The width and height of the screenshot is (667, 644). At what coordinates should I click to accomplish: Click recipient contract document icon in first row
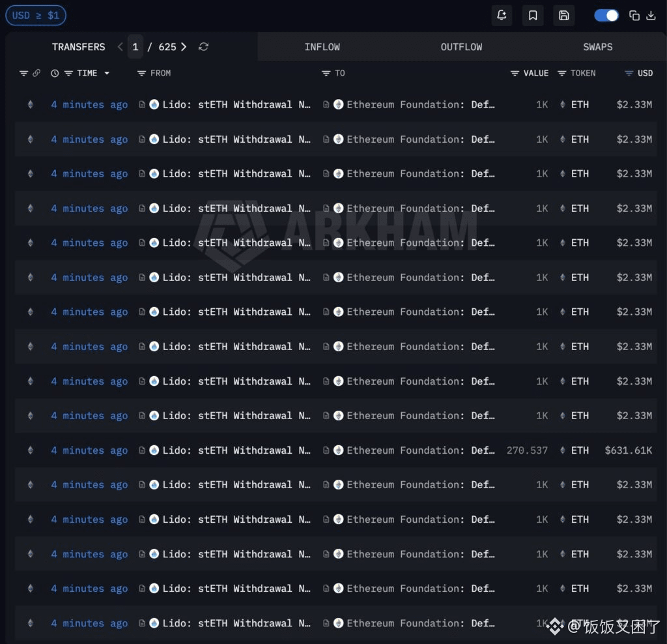326,105
